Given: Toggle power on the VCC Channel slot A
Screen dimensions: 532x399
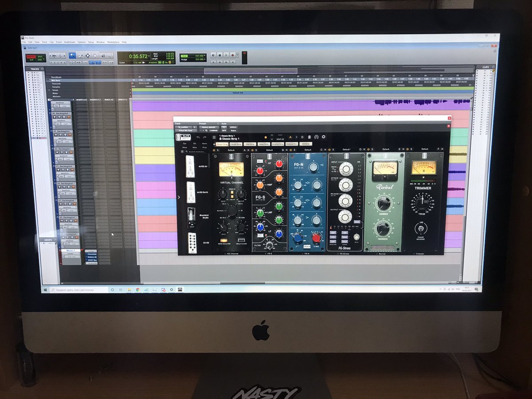Looking at the screenshot, I should 214,150.
